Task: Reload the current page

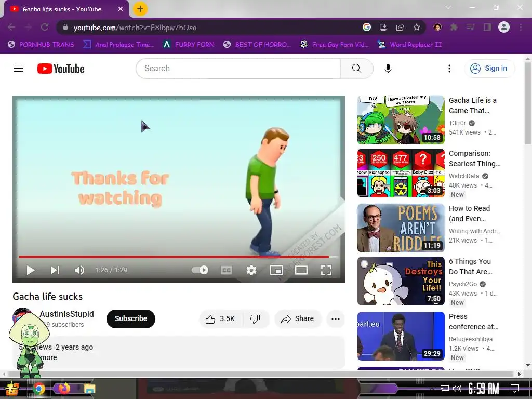Action: [45, 27]
